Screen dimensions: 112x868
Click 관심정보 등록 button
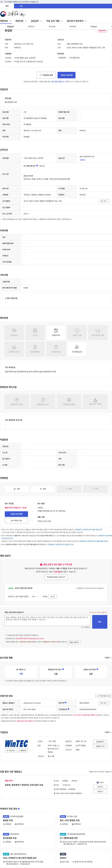(x=46, y=75)
